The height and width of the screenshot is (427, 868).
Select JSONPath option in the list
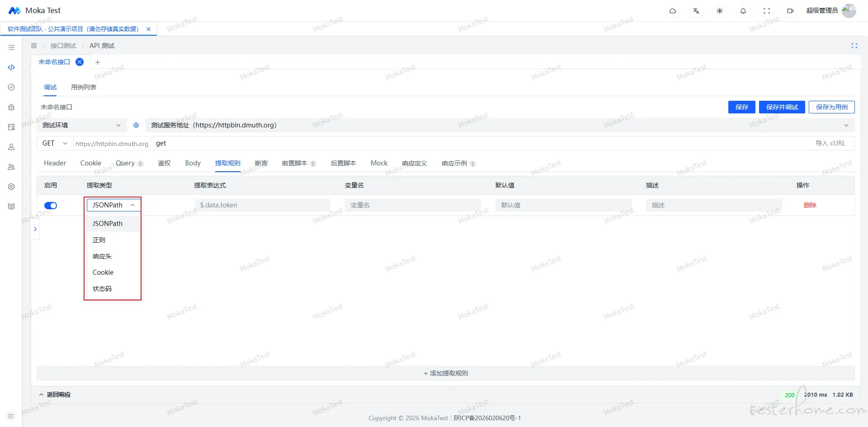click(113, 224)
